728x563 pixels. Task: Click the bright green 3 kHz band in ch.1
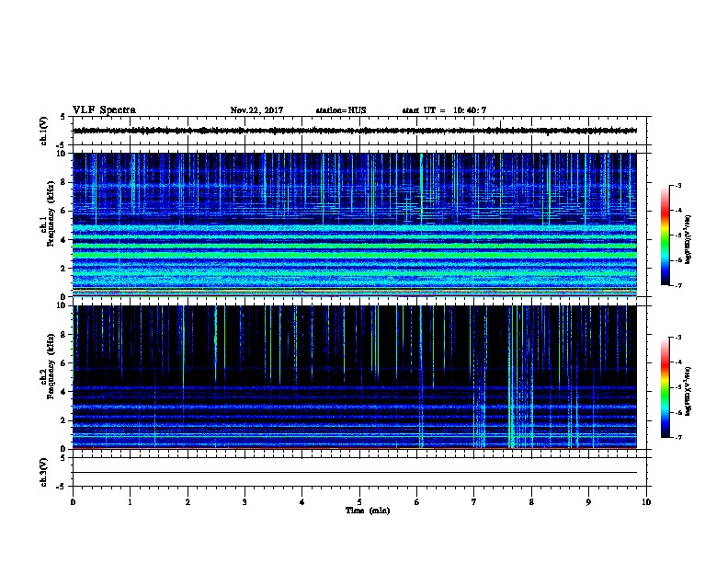(x=355, y=255)
